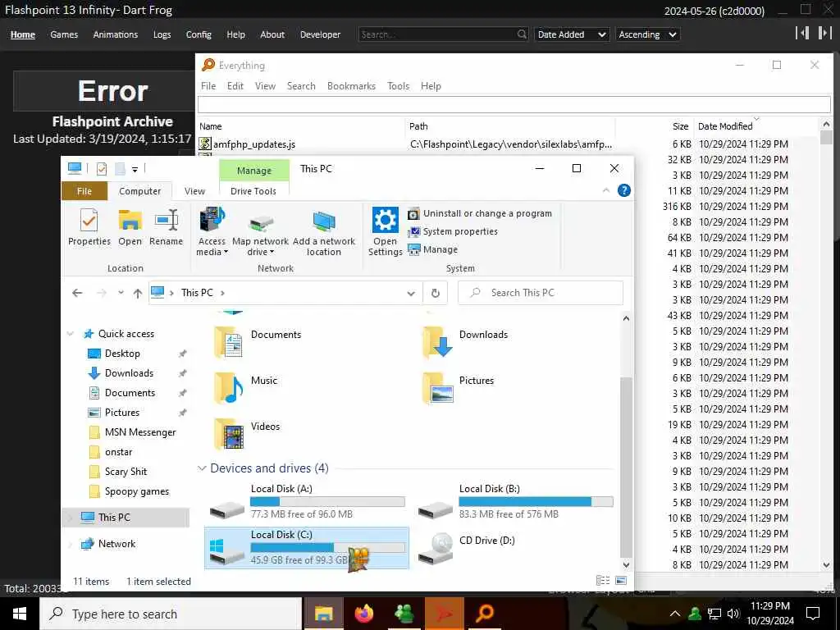Image resolution: width=840 pixels, height=630 pixels.
Task: Open the File tab in Explorer
Action: click(84, 191)
